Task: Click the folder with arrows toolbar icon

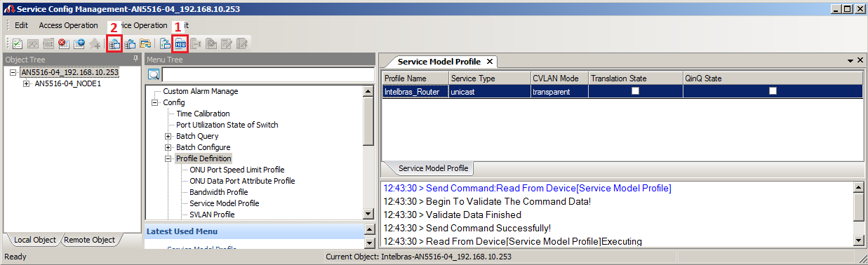Action: 146,43
